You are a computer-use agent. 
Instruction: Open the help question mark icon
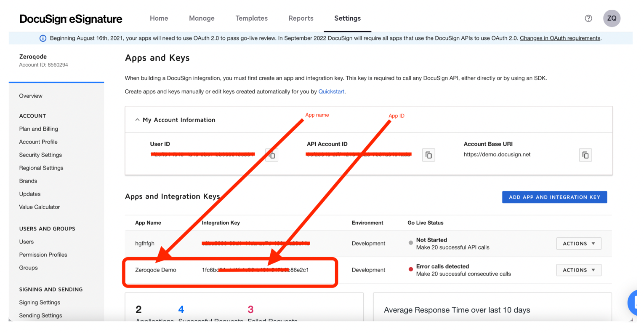click(x=588, y=18)
